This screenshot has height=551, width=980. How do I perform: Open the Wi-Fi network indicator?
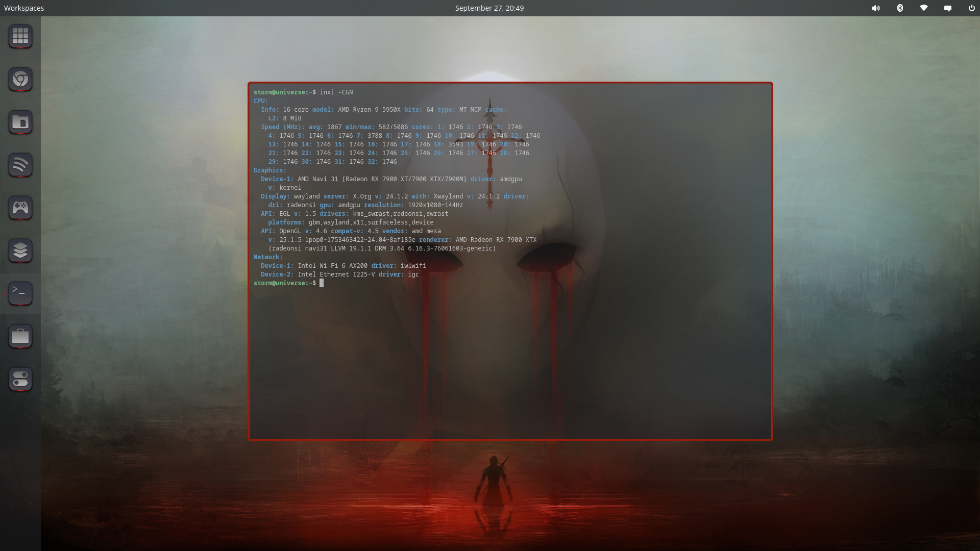[924, 8]
